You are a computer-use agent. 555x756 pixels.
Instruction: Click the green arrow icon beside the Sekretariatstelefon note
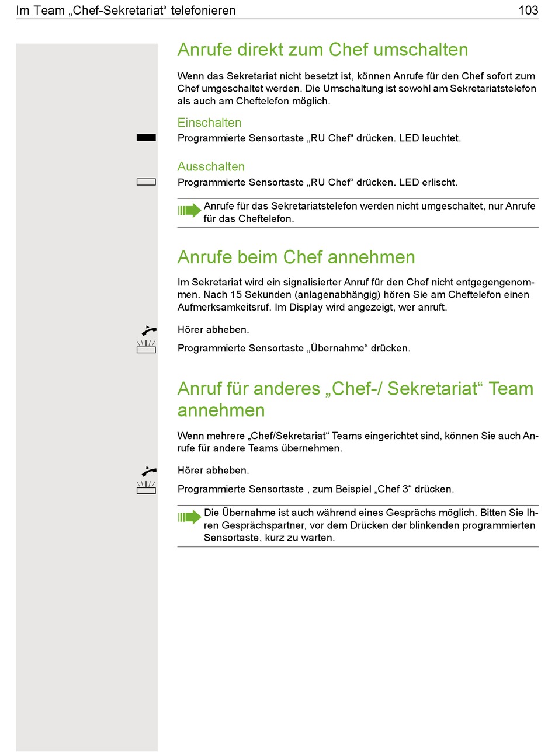[189, 210]
